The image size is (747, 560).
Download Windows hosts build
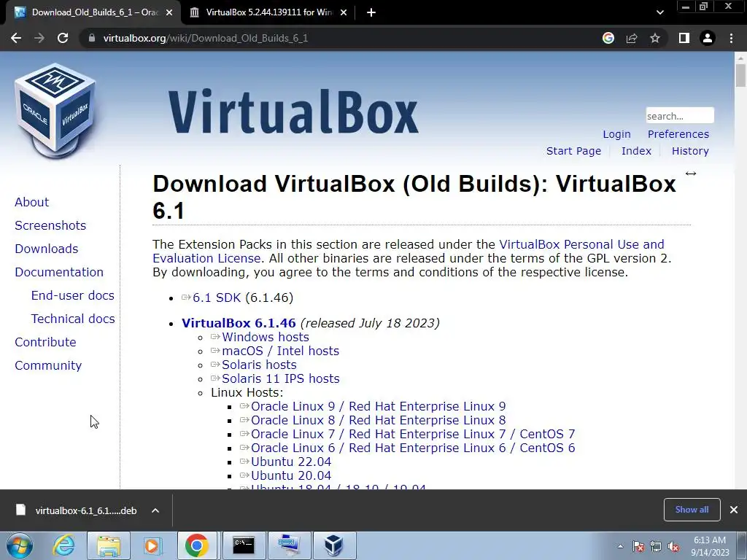click(265, 337)
